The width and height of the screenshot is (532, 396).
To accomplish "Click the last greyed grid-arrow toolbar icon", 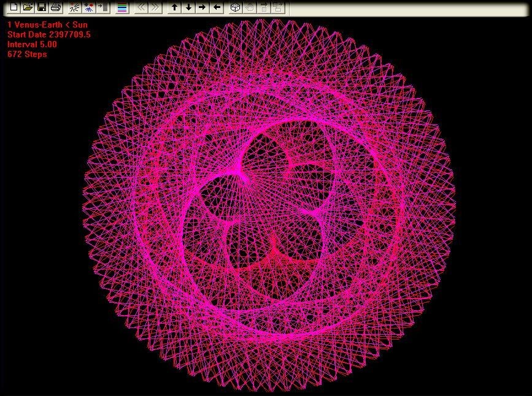I will point(277,7).
